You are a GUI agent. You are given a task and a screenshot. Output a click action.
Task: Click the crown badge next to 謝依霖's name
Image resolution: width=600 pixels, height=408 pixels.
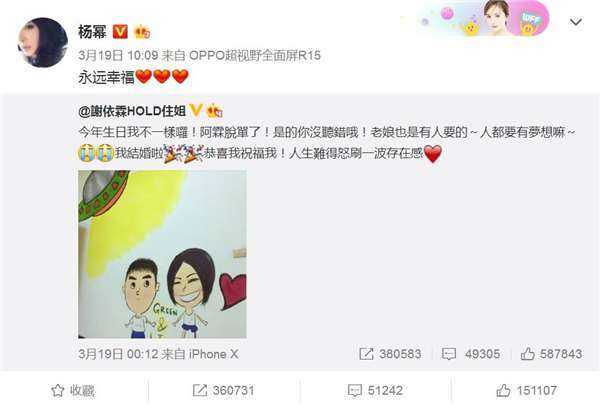pyautogui.click(x=215, y=111)
